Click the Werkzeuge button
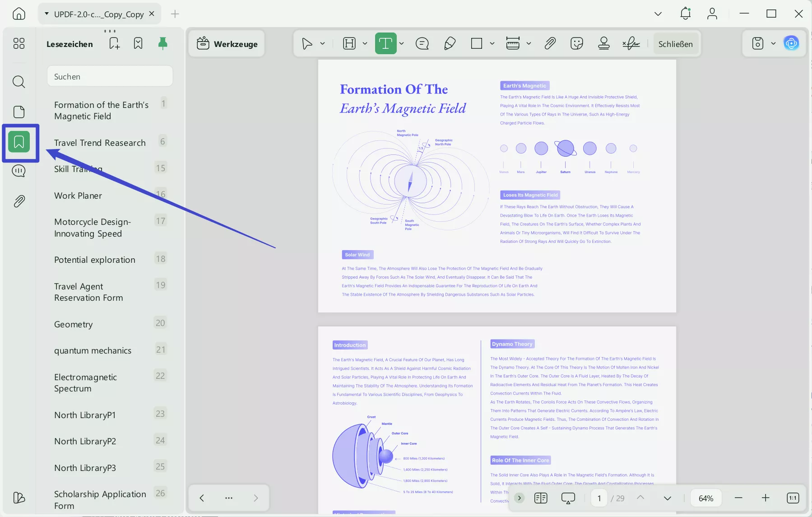This screenshot has width=812, height=517. click(x=227, y=44)
